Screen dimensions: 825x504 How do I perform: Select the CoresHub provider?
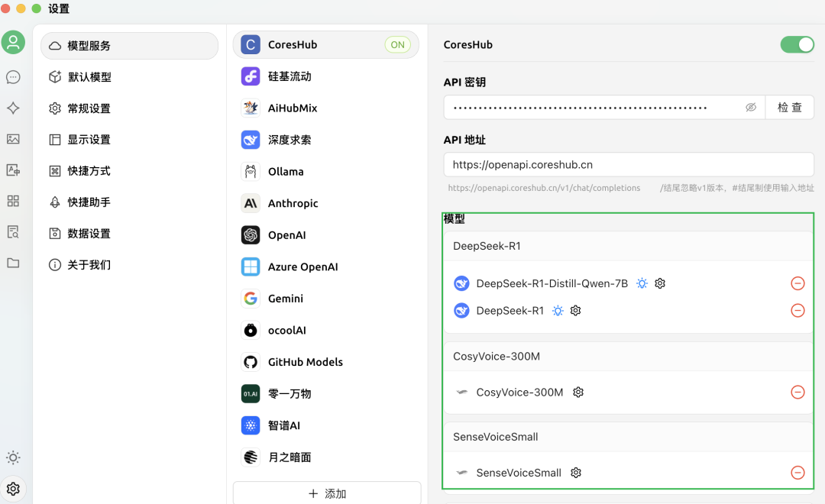(325, 45)
